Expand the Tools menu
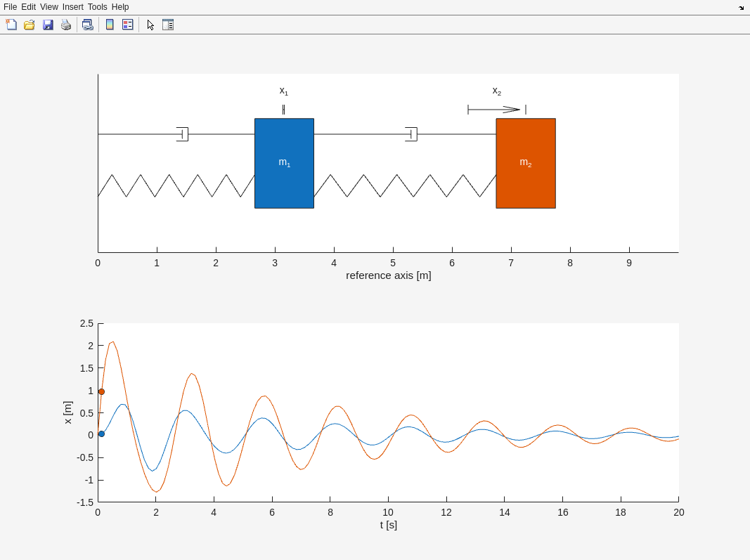 pos(98,7)
